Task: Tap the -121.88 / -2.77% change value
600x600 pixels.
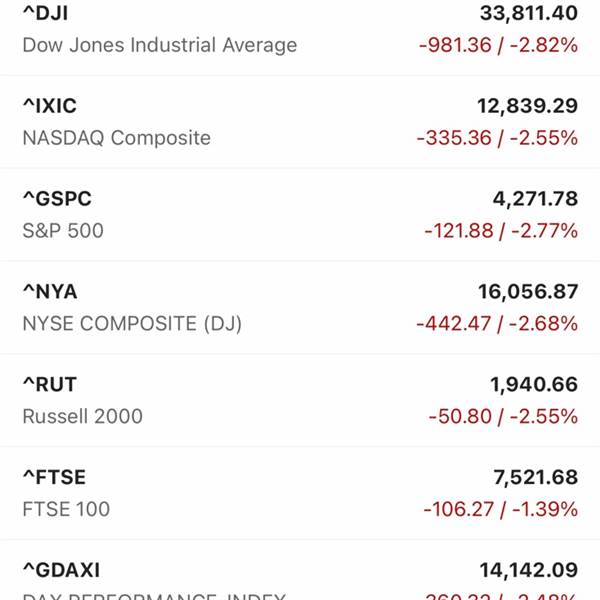Action: click(x=501, y=231)
